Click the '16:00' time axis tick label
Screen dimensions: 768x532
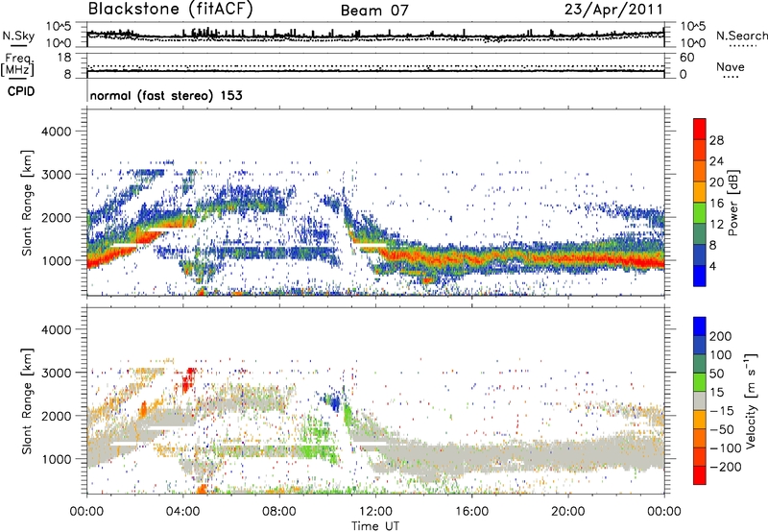click(x=471, y=512)
